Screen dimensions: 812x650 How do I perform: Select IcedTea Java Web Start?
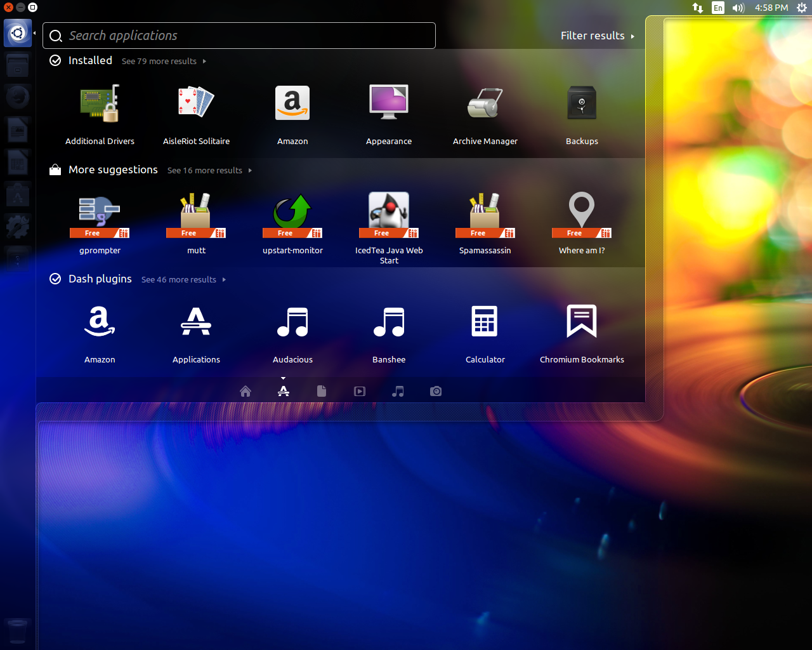tap(389, 229)
